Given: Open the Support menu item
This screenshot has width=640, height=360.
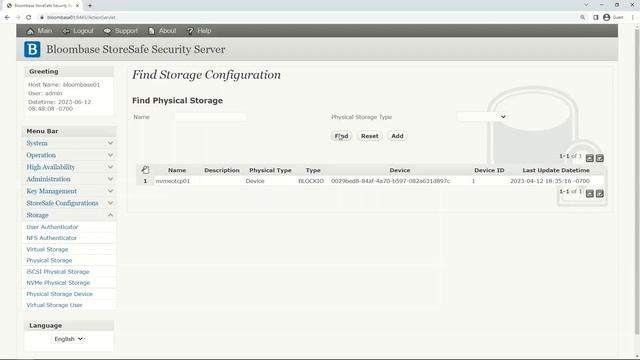Looking at the screenshot, I should click(x=126, y=31).
